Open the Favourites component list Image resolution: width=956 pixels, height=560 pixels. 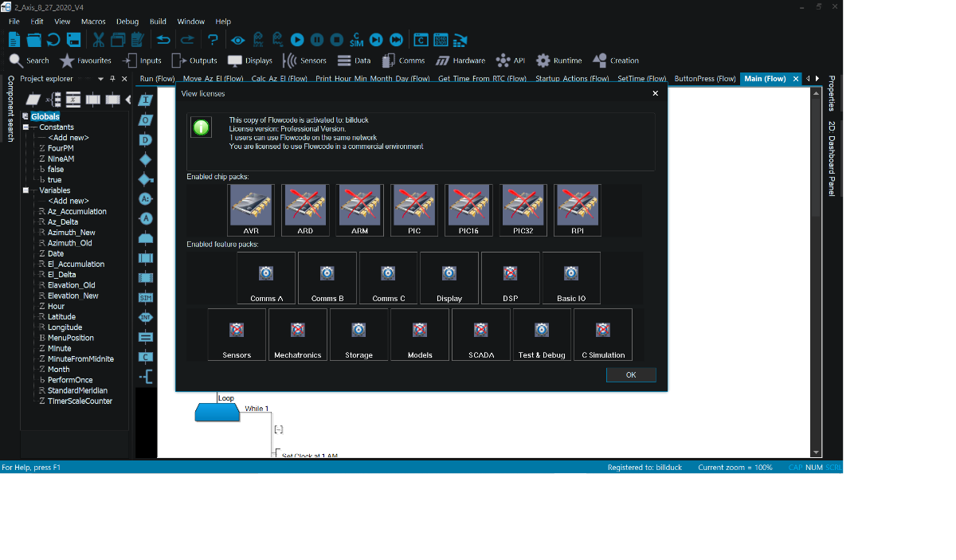85,61
